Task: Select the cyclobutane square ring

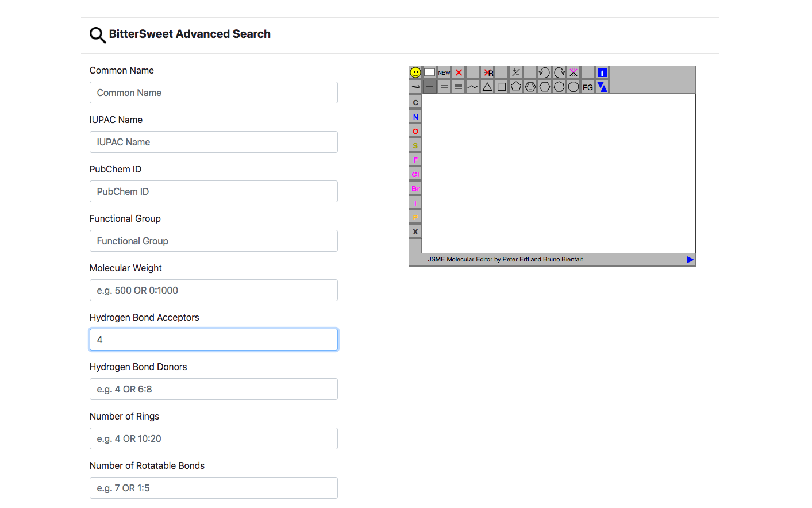Action: pyautogui.click(x=502, y=87)
